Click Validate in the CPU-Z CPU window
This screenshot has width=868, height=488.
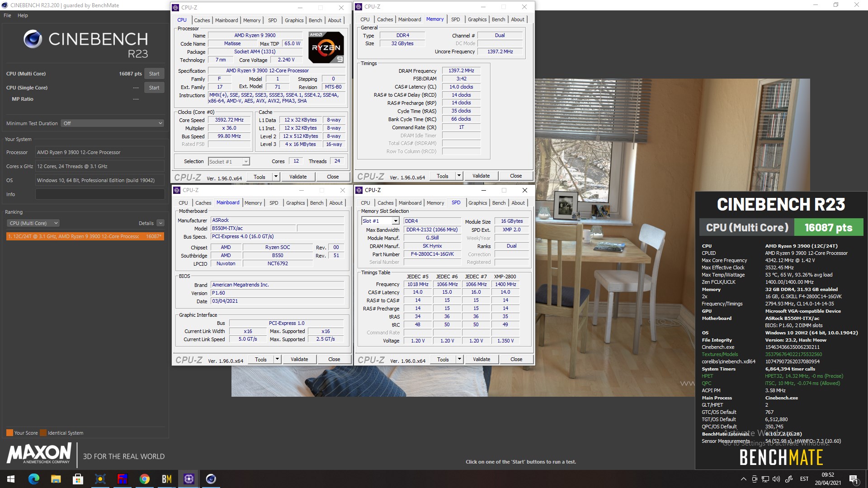298,177
